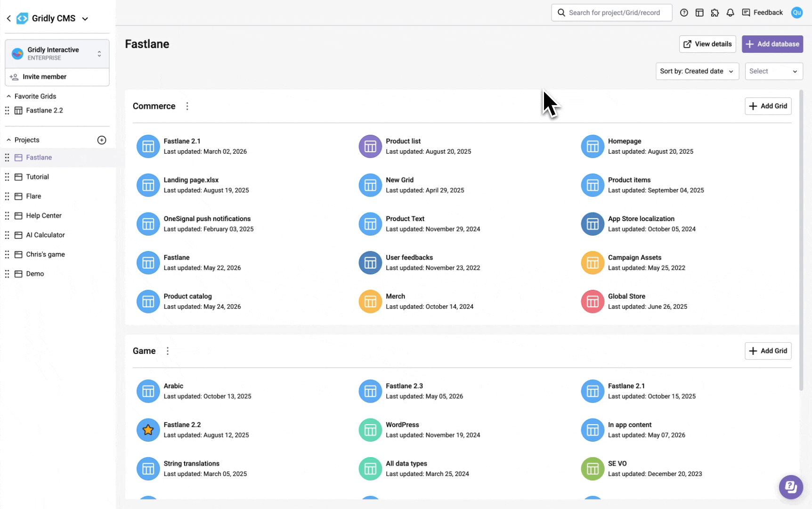Open the OneSignal push notifications grid
The width and height of the screenshot is (812, 509).
[x=207, y=219]
